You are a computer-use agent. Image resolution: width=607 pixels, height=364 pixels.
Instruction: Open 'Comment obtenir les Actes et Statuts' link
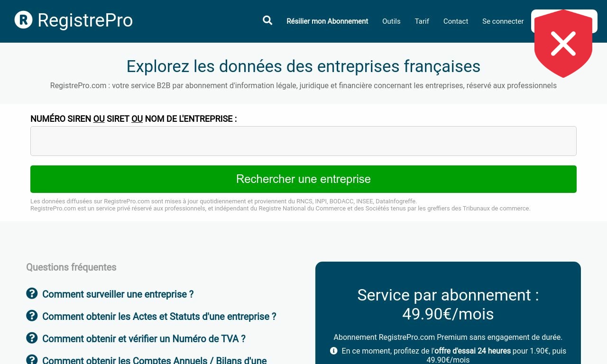159,317
